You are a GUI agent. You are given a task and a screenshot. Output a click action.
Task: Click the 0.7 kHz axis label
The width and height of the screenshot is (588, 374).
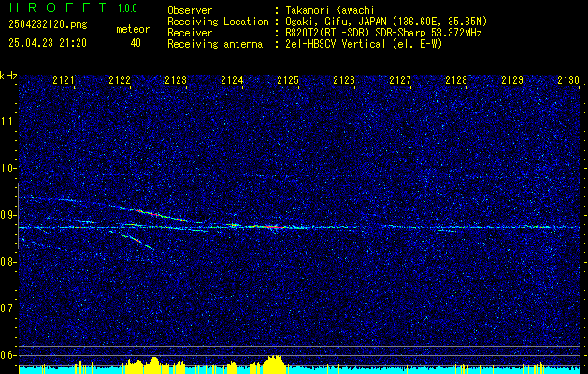[8, 309]
